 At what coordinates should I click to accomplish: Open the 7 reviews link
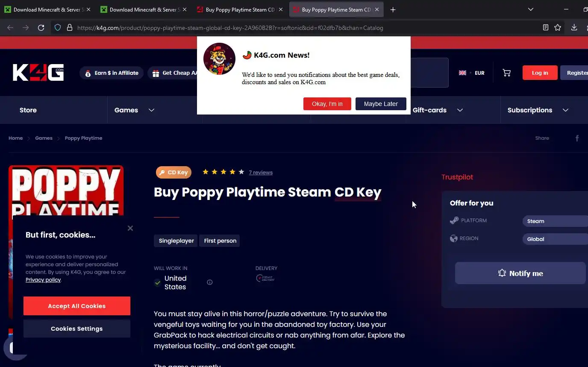(x=261, y=172)
